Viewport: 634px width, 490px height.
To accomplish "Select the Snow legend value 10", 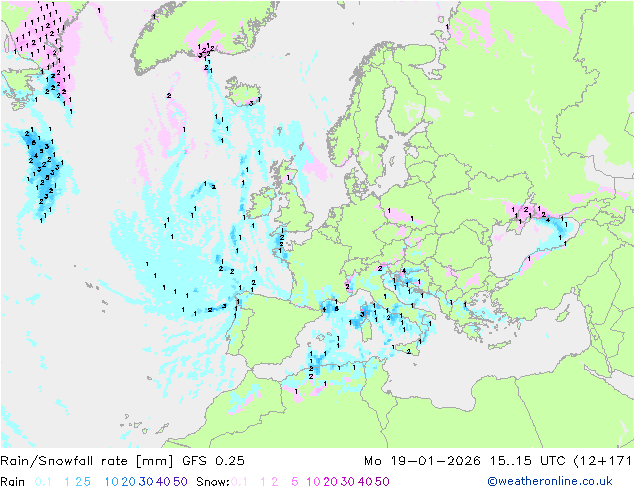I will pyautogui.click(x=313, y=482).
